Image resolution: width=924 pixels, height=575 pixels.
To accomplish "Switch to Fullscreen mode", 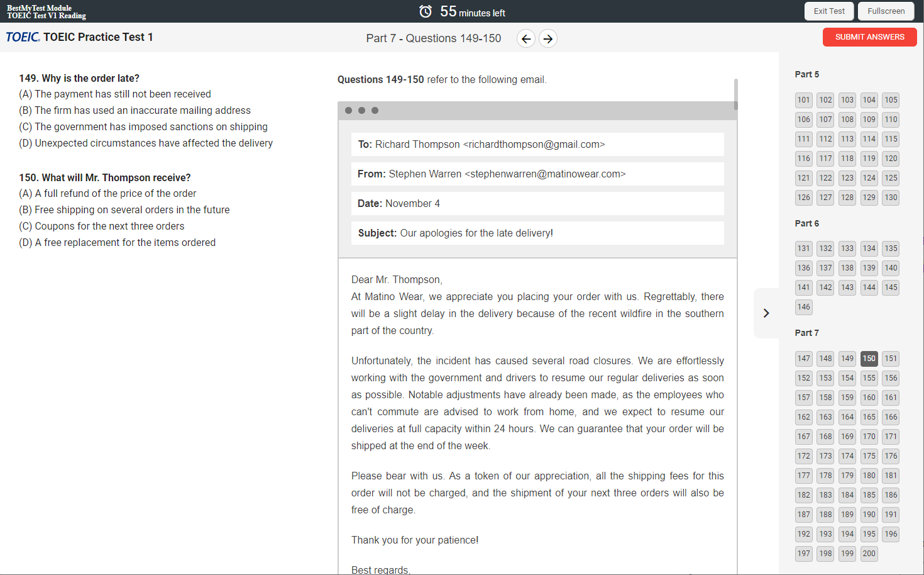I will [x=886, y=11].
